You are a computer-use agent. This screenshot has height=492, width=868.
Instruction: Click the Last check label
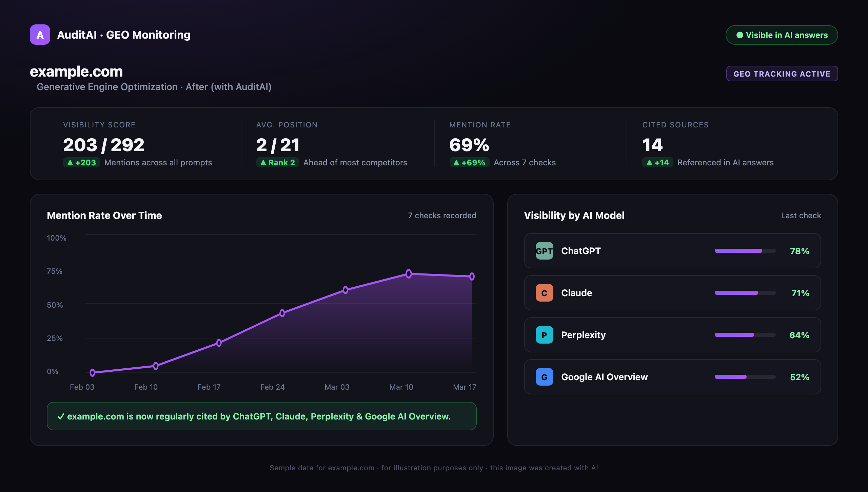[801, 216]
